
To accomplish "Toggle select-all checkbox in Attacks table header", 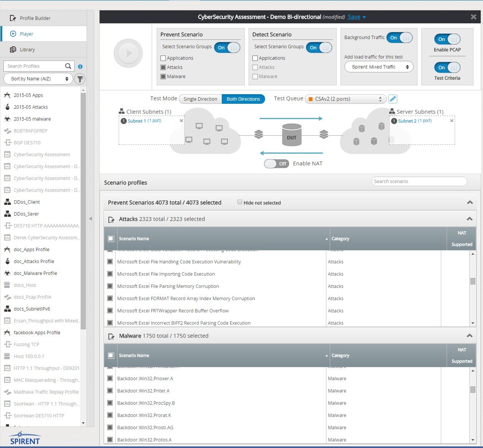I will point(111,239).
